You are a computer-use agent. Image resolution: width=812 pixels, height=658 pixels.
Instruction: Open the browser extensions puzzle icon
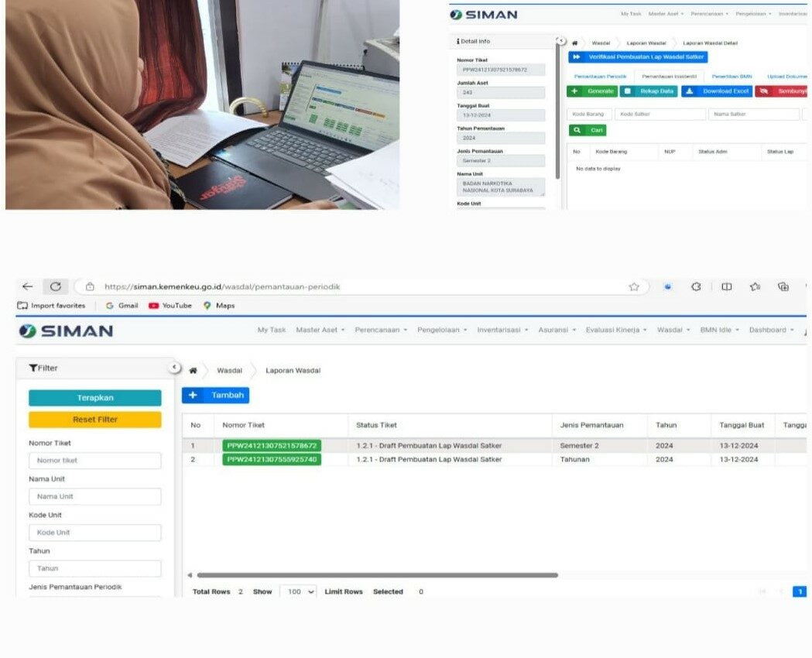point(696,286)
